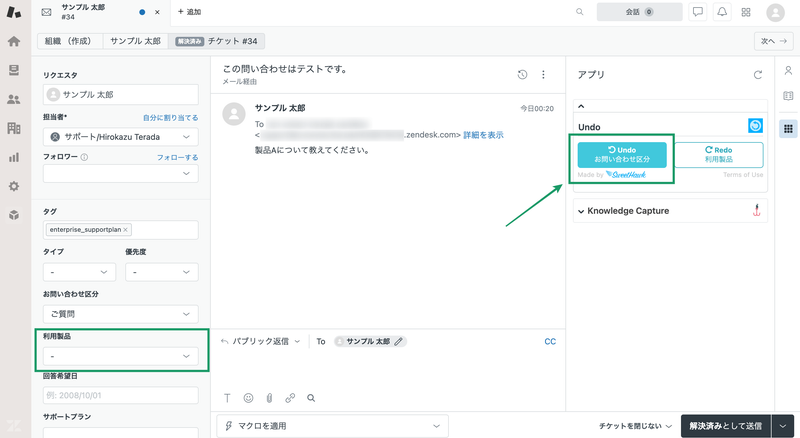Open the SweetHawk maker link
This screenshot has height=438, width=800.
(626, 175)
